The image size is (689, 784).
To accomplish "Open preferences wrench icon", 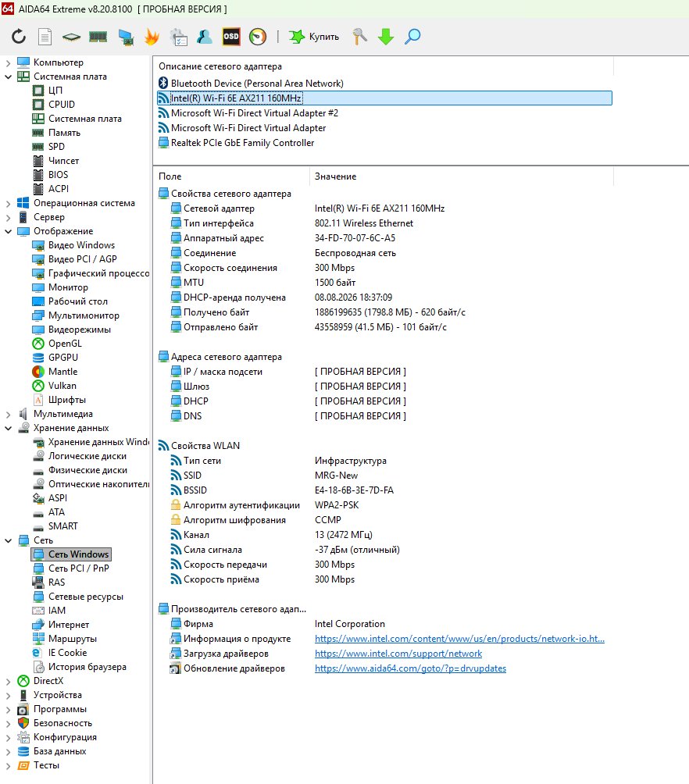I will pyautogui.click(x=359, y=37).
